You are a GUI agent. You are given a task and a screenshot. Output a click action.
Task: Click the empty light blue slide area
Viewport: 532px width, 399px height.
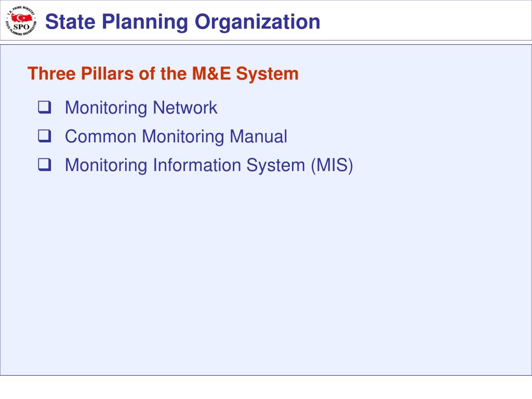tap(266, 271)
